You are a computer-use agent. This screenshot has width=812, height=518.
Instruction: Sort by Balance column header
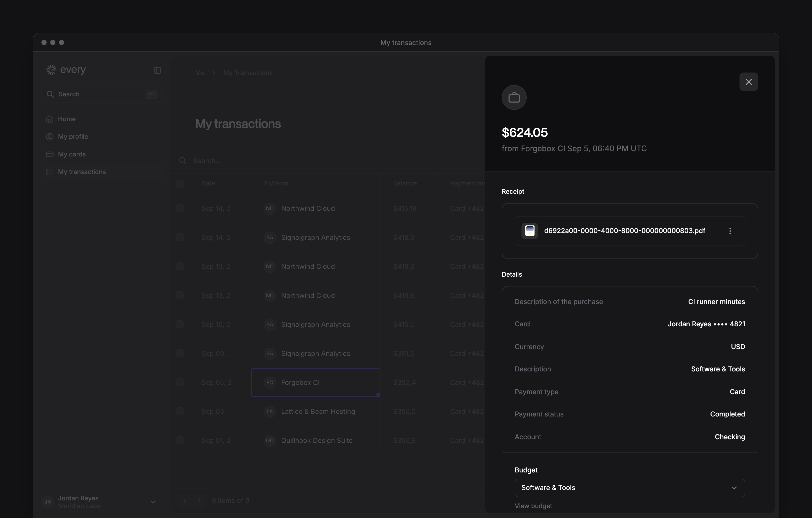tap(405, 183)
